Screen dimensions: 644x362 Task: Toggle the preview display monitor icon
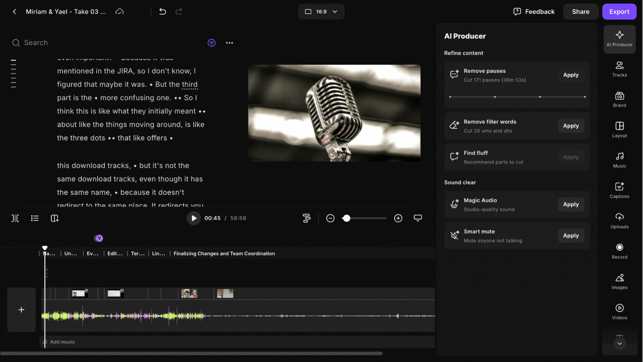point(418,218)
